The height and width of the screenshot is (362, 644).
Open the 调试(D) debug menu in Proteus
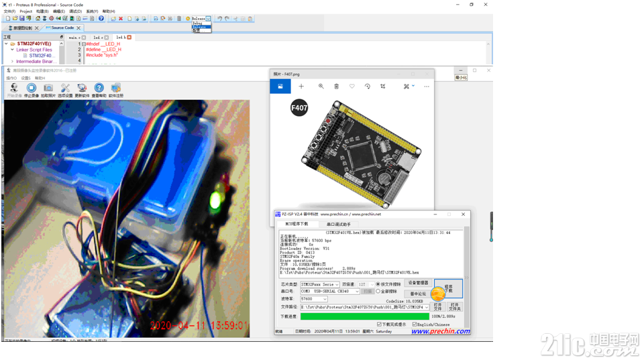click(x=76, y=11)
